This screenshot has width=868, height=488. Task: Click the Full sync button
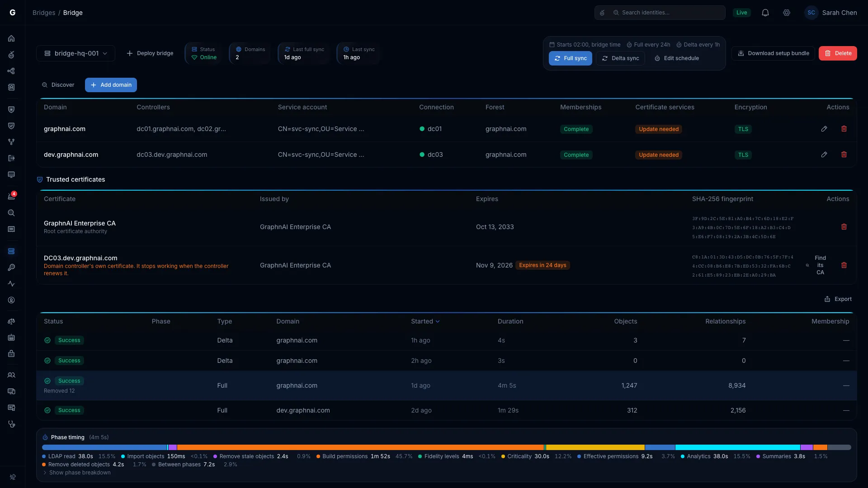570,58
